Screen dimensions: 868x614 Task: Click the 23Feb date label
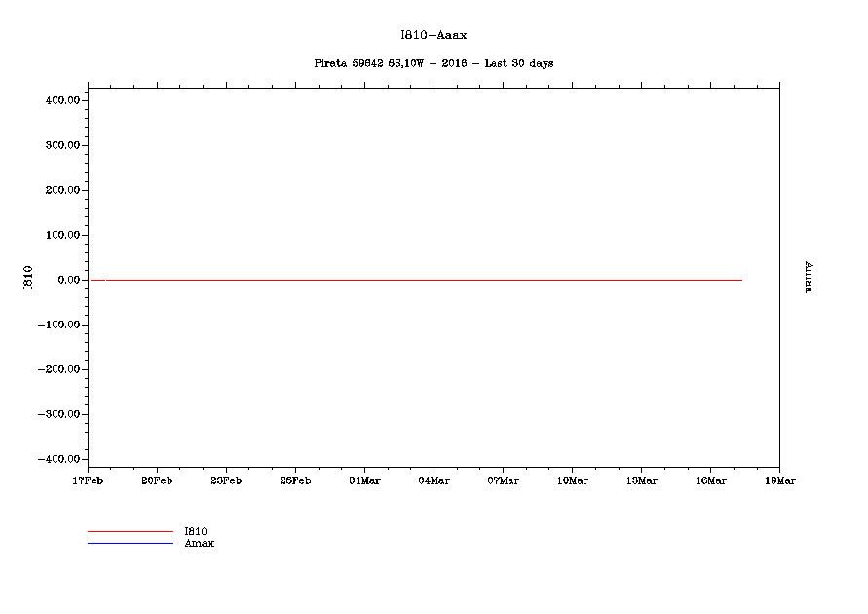(226, 480)
